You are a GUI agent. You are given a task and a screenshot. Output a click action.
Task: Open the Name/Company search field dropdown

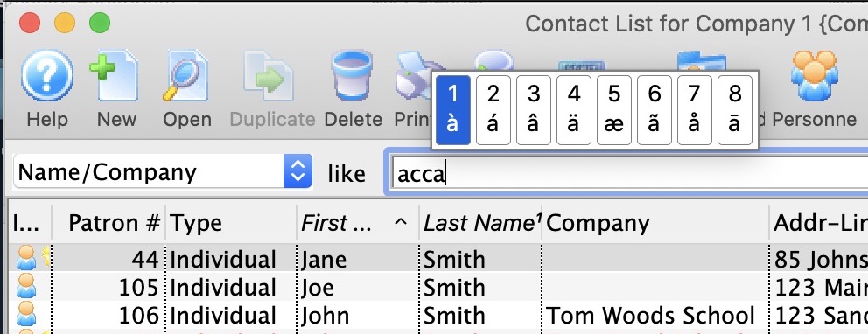pyautogui.click(x=297, y=172)
